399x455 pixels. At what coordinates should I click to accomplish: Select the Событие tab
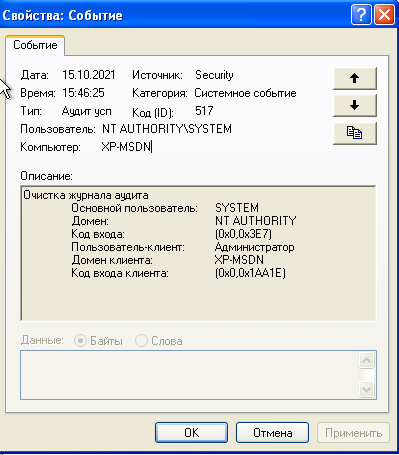point(35,45)
